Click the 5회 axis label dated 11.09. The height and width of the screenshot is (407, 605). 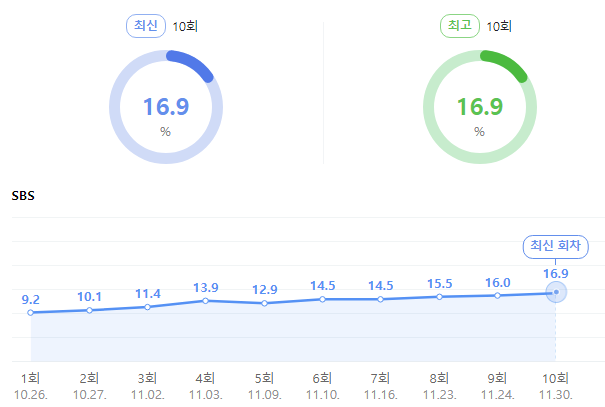pyautogui.click(x=264, y=386)
